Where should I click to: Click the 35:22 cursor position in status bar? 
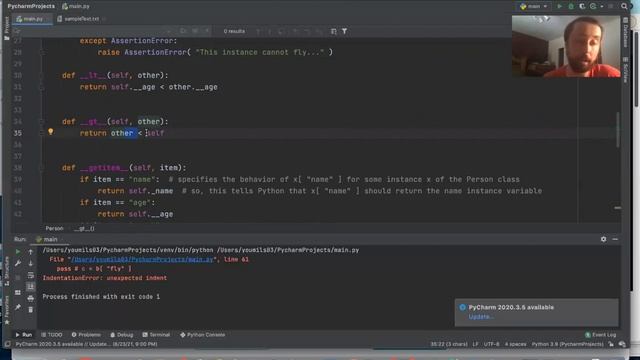click(x=449, y=344)
